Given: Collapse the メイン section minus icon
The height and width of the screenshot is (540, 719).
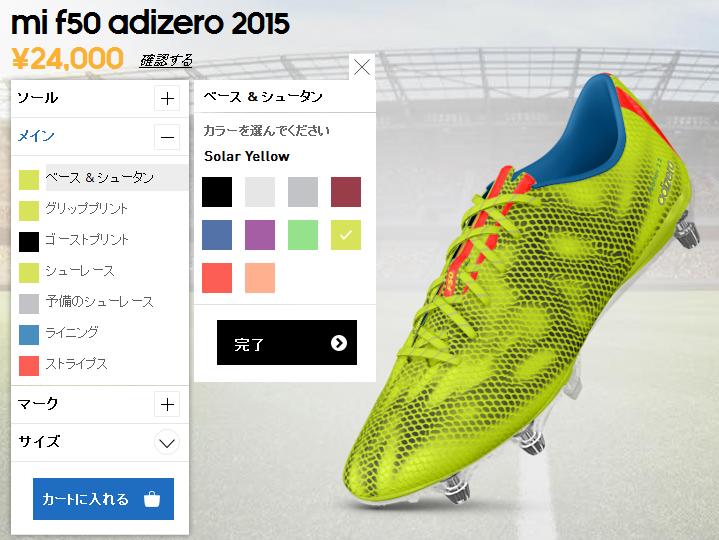Looking at the screenshot, I should (167, 137).
